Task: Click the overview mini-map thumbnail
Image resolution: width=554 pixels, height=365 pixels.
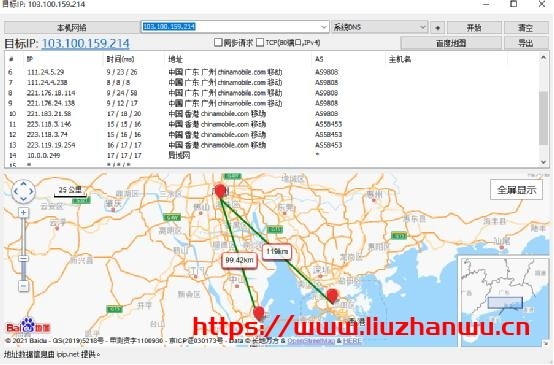Action: (505, 302)
